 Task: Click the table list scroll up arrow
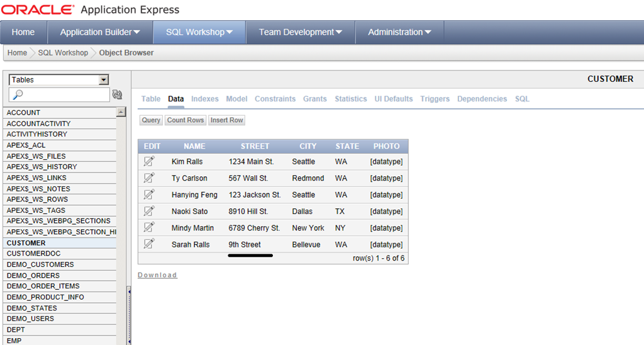(121, 112)
